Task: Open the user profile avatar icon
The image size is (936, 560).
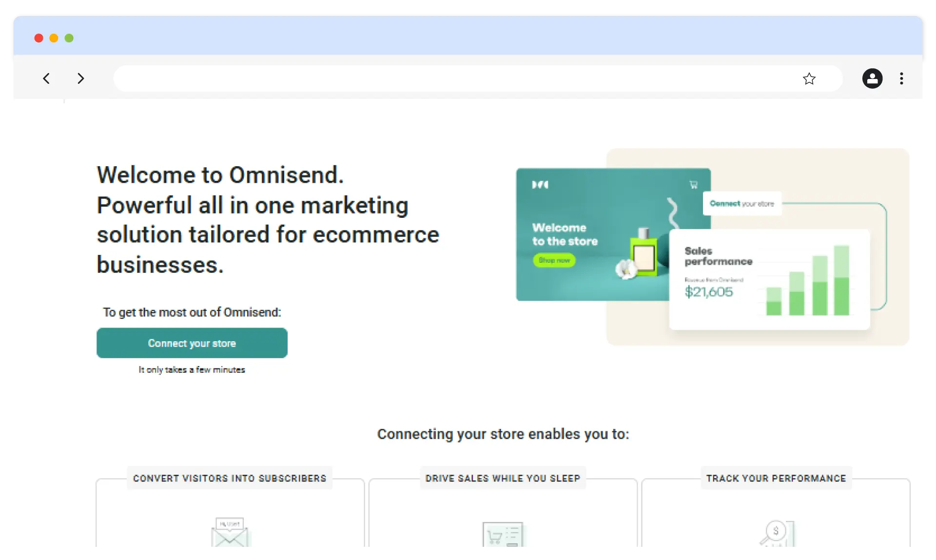Action: pyautogui.click(x=872, y=78)
